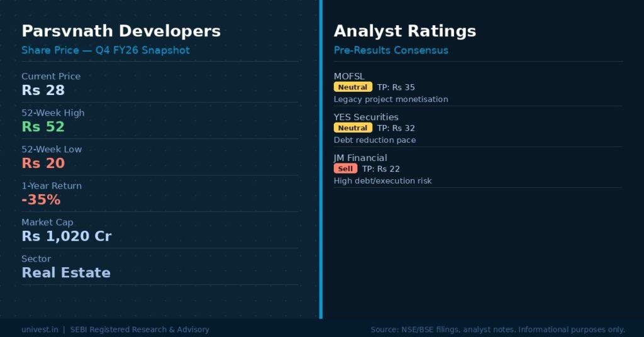Select the Real Estate sector value
The image size is (644, 337).
click(66, 273)
